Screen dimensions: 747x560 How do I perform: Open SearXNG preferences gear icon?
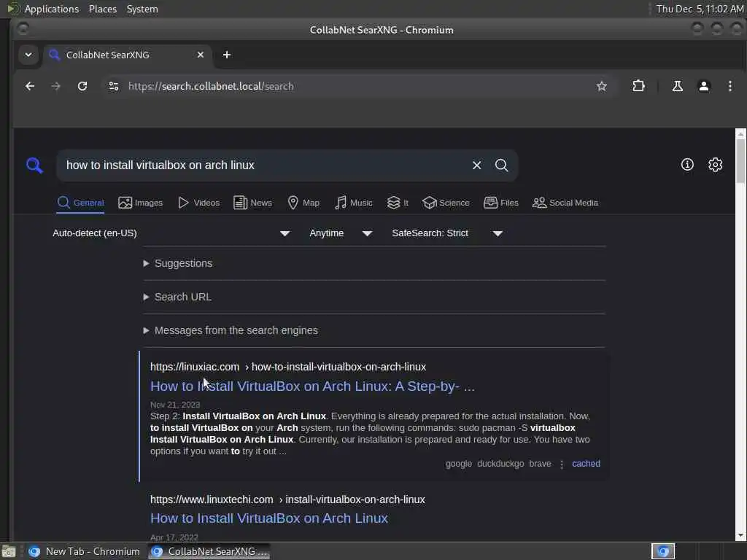715,165
